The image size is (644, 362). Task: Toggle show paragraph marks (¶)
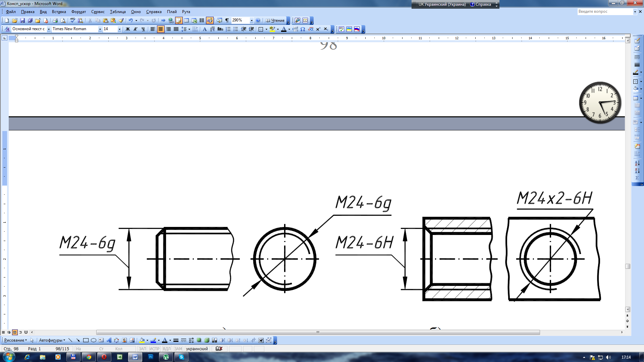[227, 20]
